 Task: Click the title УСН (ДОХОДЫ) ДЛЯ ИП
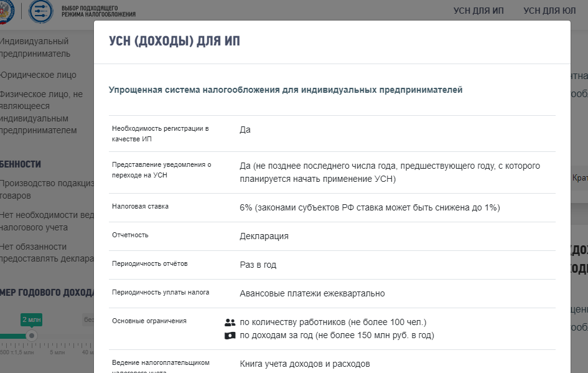(174, 41)
